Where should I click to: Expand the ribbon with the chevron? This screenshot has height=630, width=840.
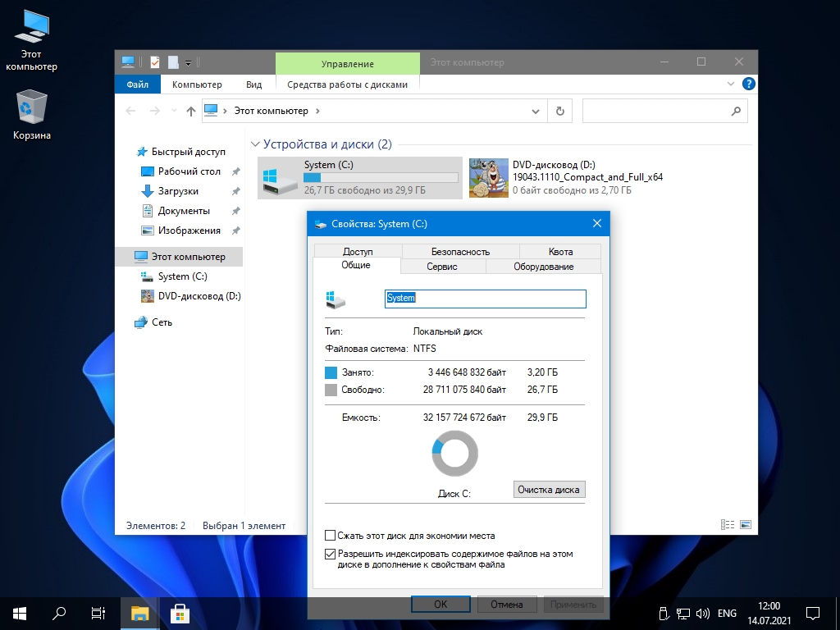(x=731, y=84)
